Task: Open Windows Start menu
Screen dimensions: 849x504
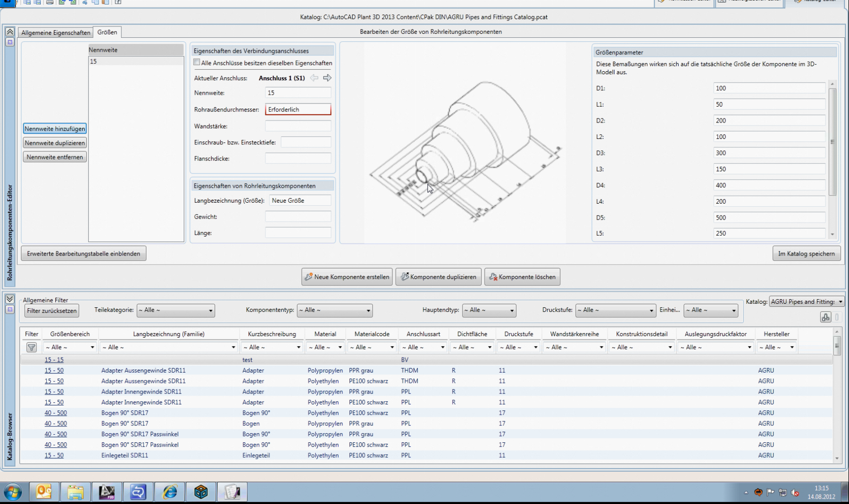Action: [12, 493]
